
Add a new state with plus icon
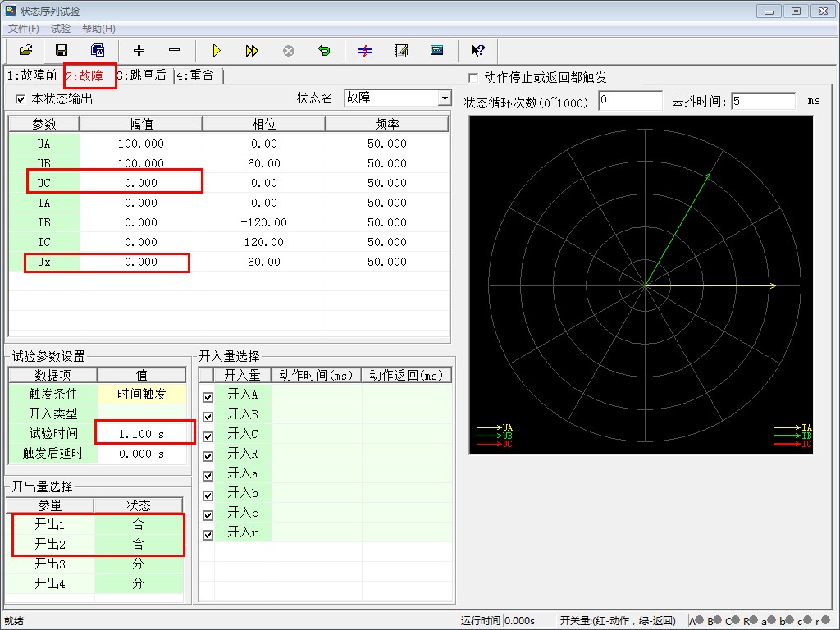point(139,50)
